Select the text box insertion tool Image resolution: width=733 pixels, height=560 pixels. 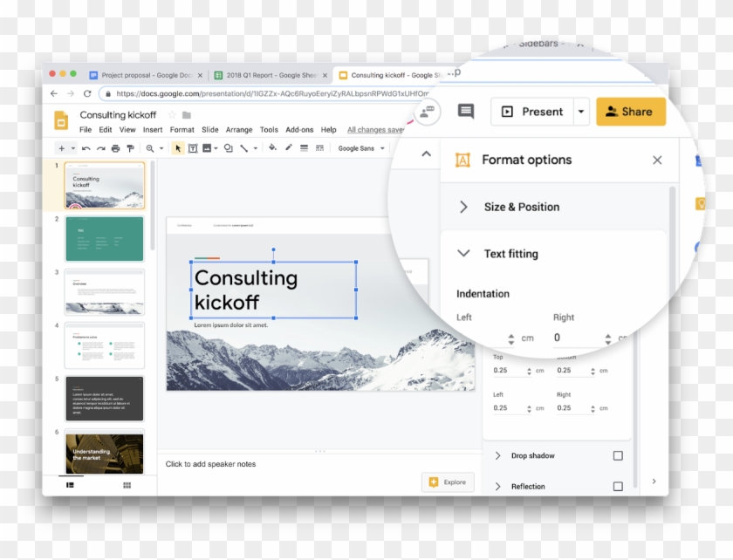(x=192, y=148)
